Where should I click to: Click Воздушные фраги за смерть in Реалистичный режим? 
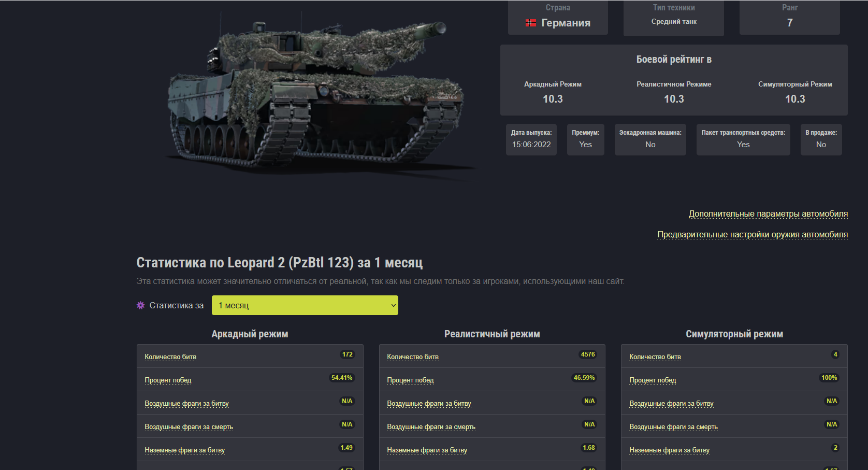click(431, 427)
